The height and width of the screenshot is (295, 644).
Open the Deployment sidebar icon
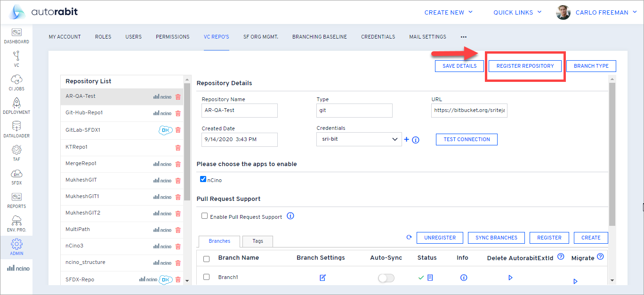(16, 105)
